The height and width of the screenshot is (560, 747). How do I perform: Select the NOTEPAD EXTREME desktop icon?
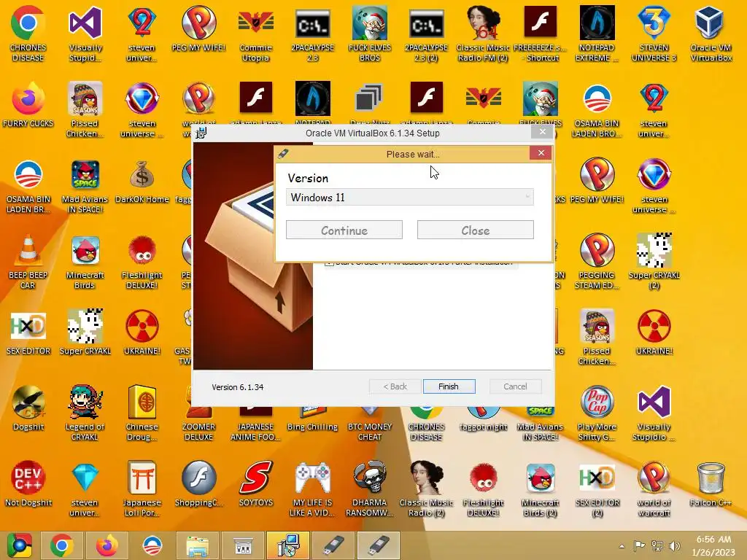click(597, 34)
